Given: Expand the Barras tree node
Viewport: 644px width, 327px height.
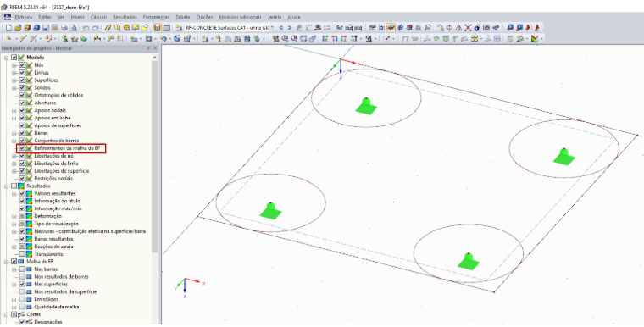Looking at the screenshot, I should (x=14, y=133).
